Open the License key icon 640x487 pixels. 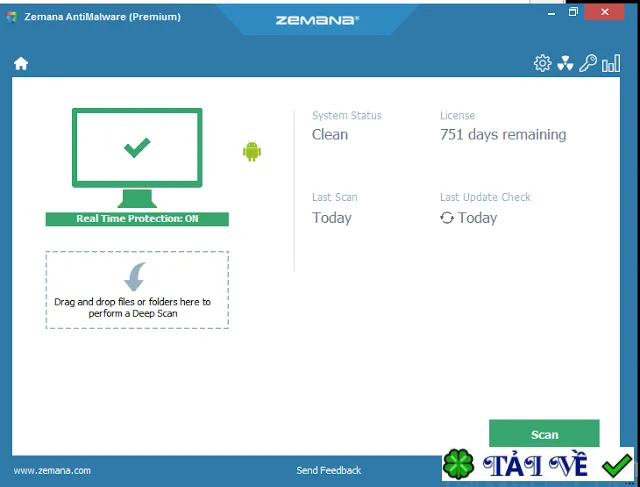[x=588, y=63]
